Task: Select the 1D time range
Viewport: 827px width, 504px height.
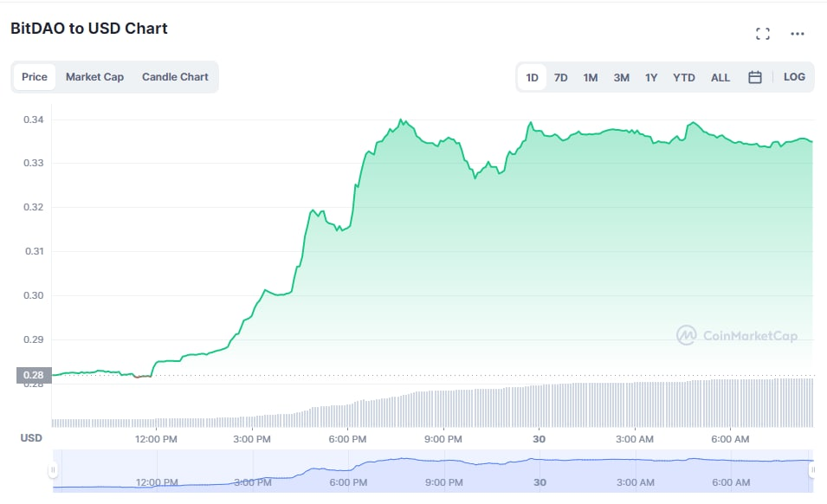Action: [x=532, y=77]
